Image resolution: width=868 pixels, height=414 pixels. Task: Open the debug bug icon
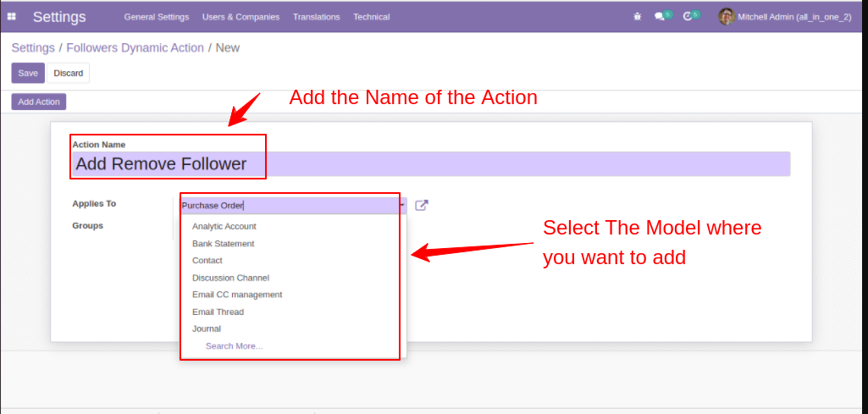click(x=637, y=17)
